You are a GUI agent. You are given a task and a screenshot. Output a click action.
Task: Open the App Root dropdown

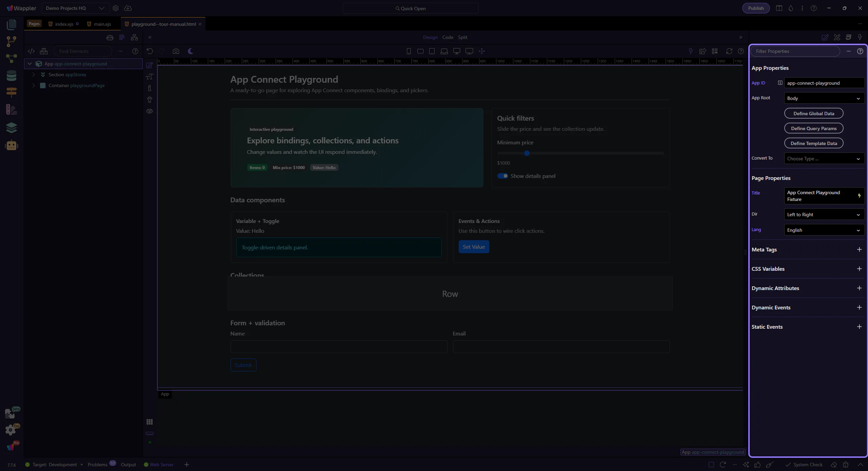pyautogui.click(x=824, y=98)
